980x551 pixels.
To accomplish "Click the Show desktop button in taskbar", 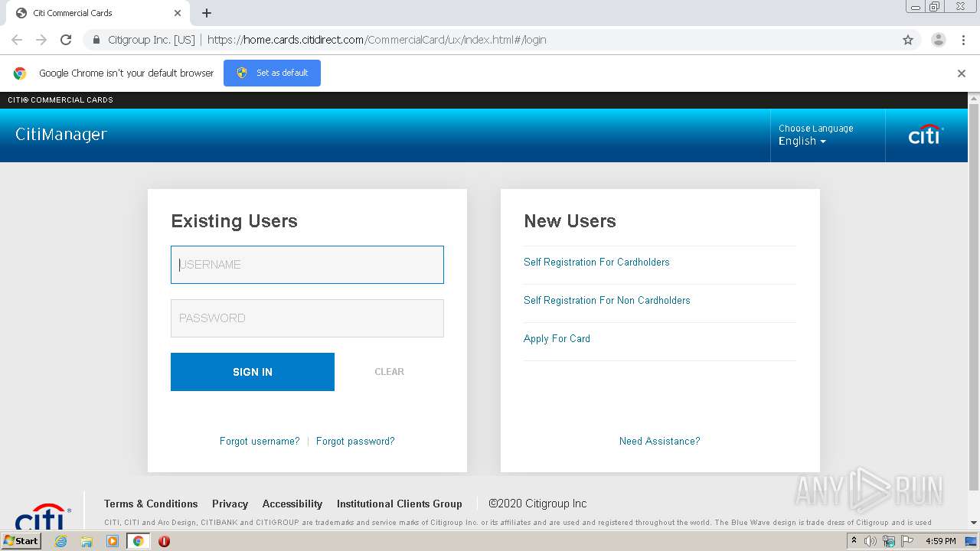I will coord(972,541).
